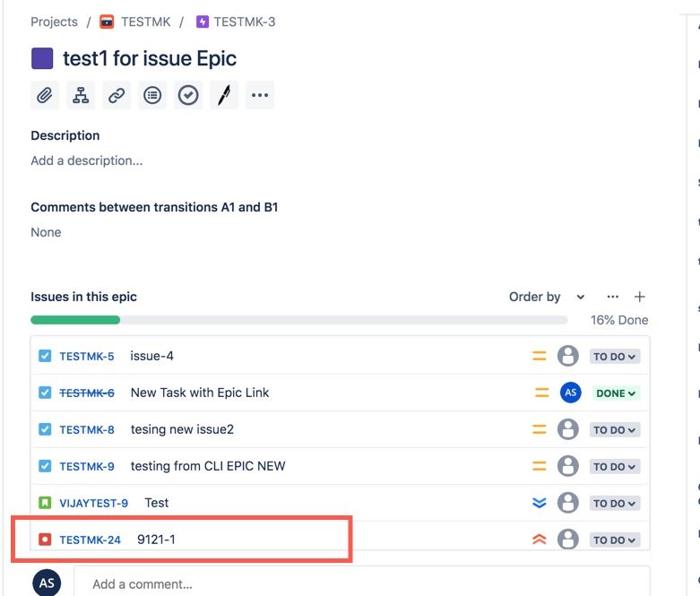Click the 'tesing new issue2' summary
This screenshot has height=596, width=700.
182,429
